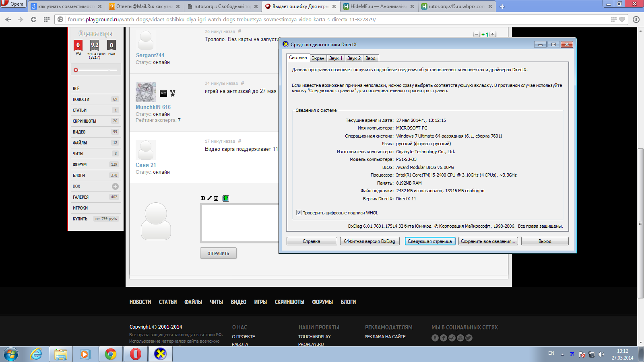Open Windows Explorer from taskbar
644x362 pixels.
[61, 354]
